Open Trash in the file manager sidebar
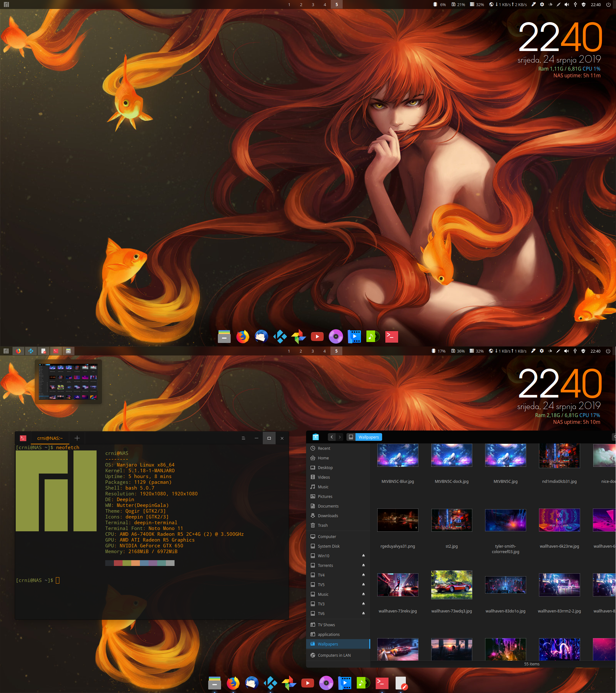This screenshot has width=616, height=693. pos(338,525)
